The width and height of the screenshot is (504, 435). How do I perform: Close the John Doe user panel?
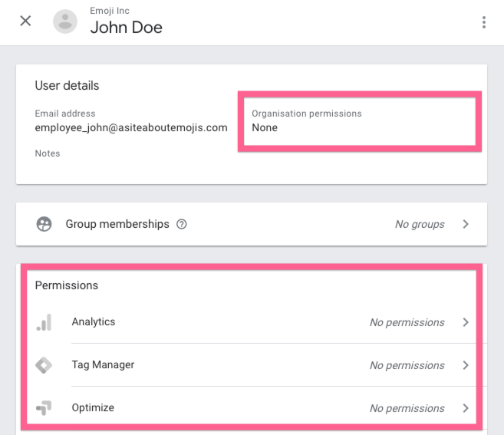click(x=25, y=21)
